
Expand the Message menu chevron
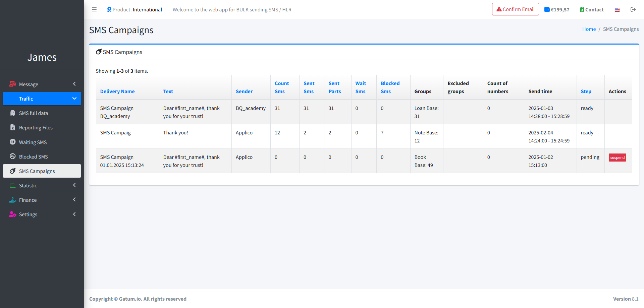pos(74,84)
